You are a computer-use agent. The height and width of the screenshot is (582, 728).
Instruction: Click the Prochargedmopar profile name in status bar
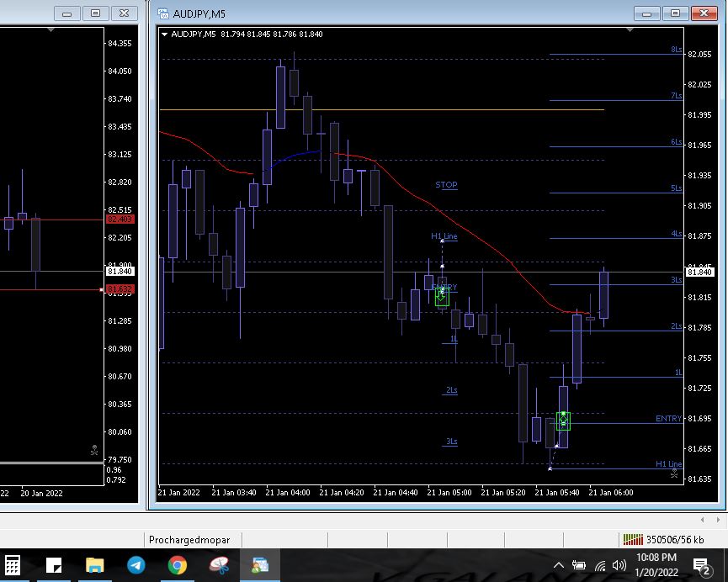(x=189, y=540)
